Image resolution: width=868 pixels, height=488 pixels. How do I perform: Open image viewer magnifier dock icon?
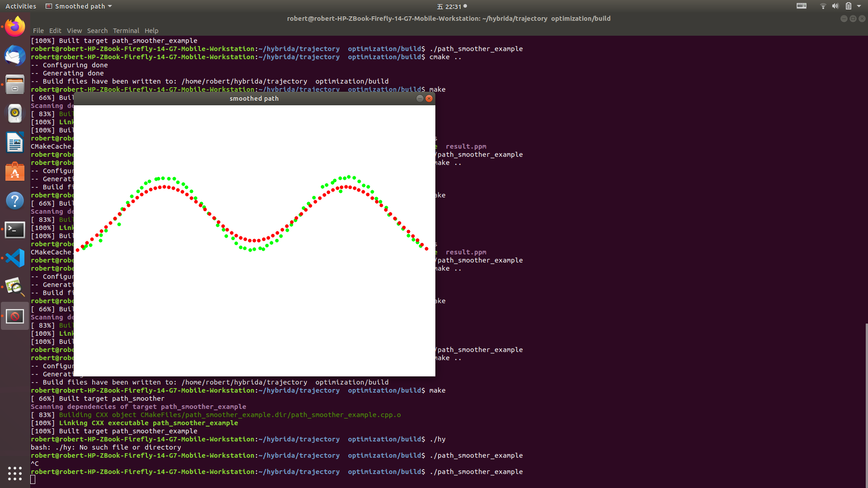[15, 287]
